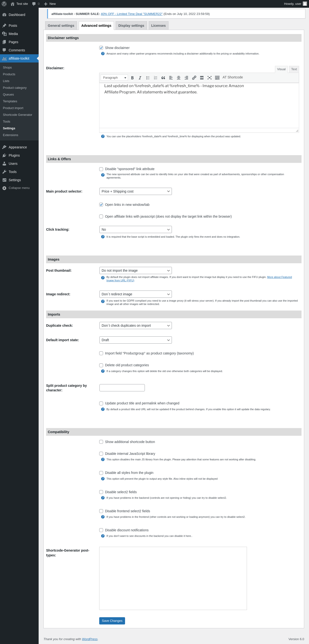Toggle Italic in the disclaimer editor
Screen dimensions: 309x644
pos(140,78)
